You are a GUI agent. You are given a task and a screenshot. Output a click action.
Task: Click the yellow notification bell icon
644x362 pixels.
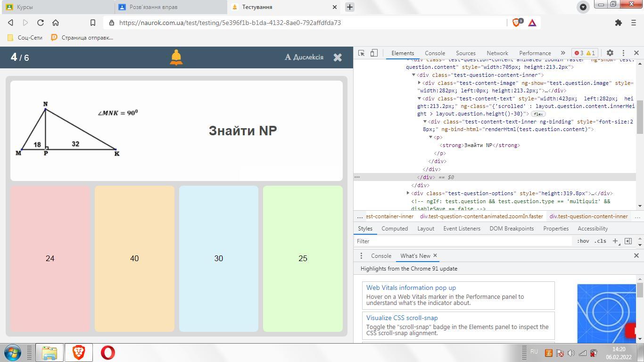pos(176,58)
